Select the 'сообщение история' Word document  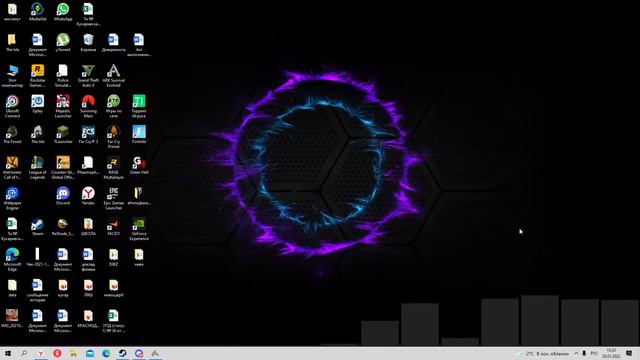[38, 290]
